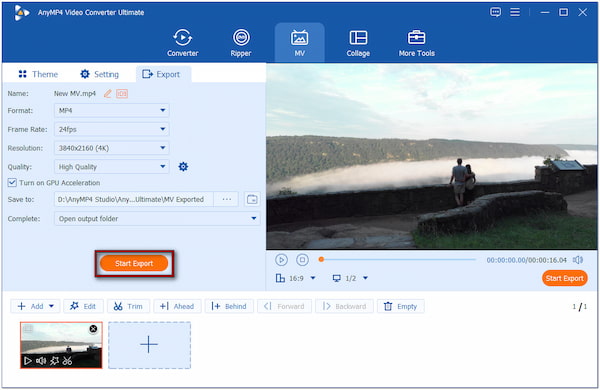Expand the Frame Rate dropdown showing 24fps
Viewport: 600px width, 390px height.
point(111,129)
